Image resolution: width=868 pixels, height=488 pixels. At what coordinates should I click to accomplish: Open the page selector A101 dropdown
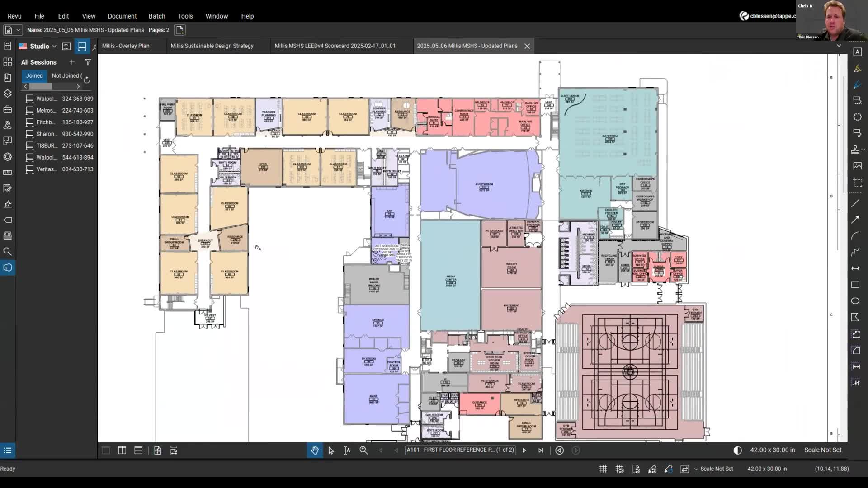[x=460, y=450]
